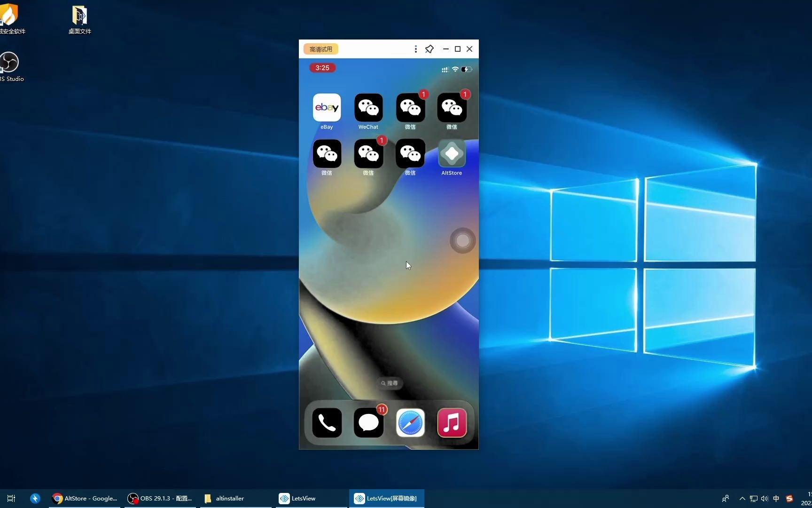Open the People icon in the system tray
This screenshot has height=508, width=812.
click(726, 499)
